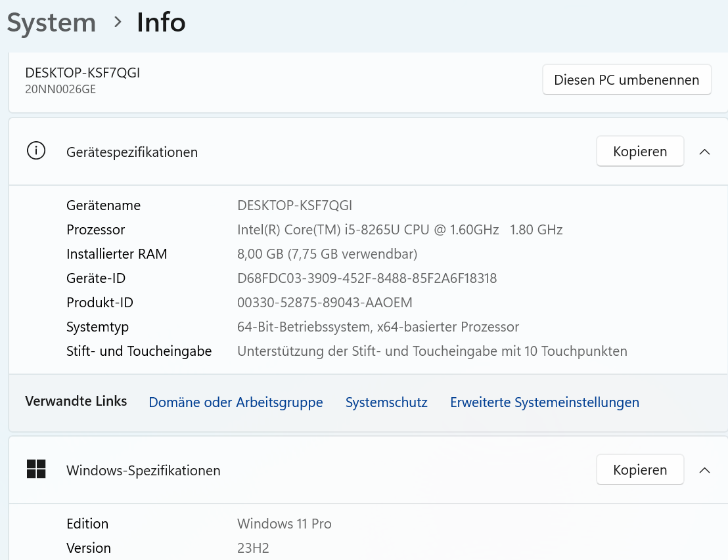The width and height of the screenshot is (728, 560).
Task: Click the Installierter RAM label
Action: 116,254
